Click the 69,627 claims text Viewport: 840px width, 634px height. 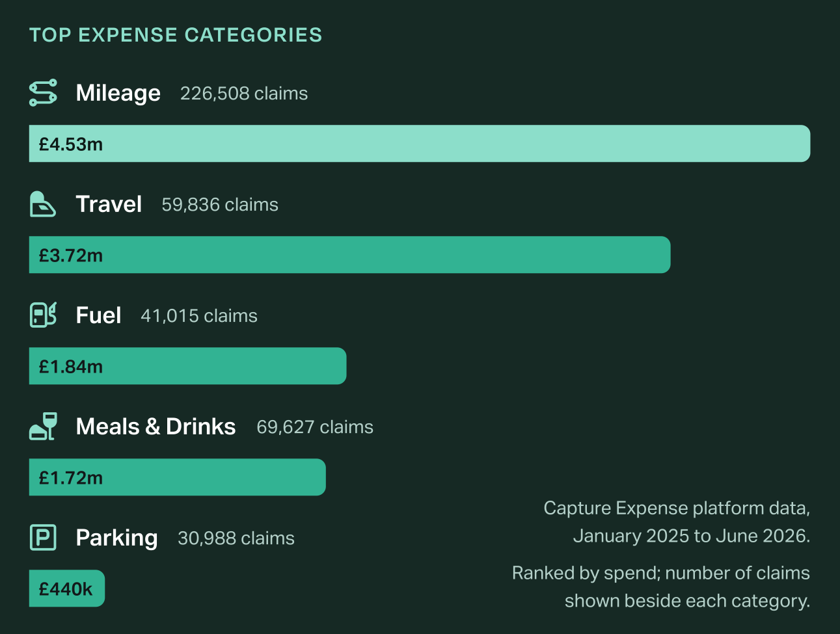click(x=315, y=427)
